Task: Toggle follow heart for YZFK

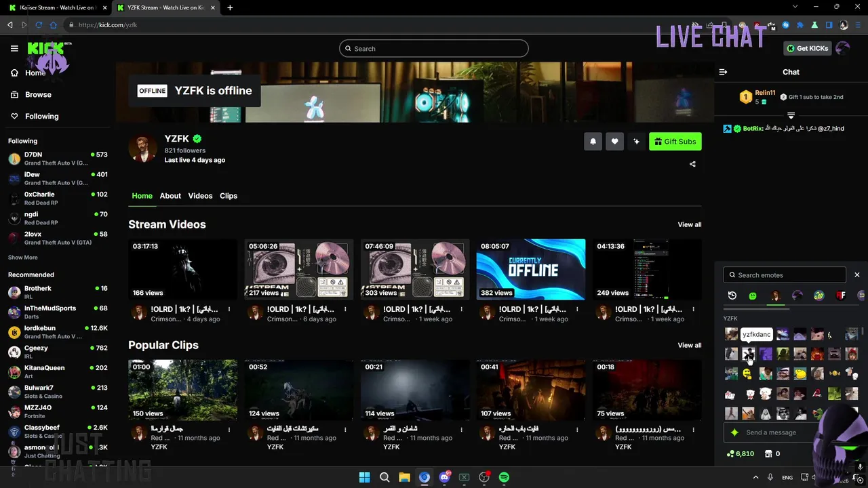Action: click(x=614, y=142)
